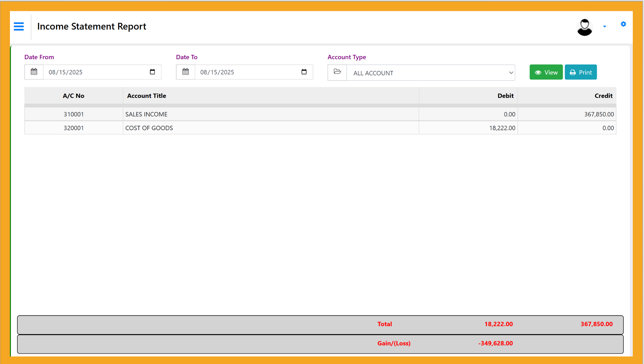The width and height of the screenshot is (644, 364).
Task: Click the calendar icon beside Date From
Action: click(x=34, y=72)
